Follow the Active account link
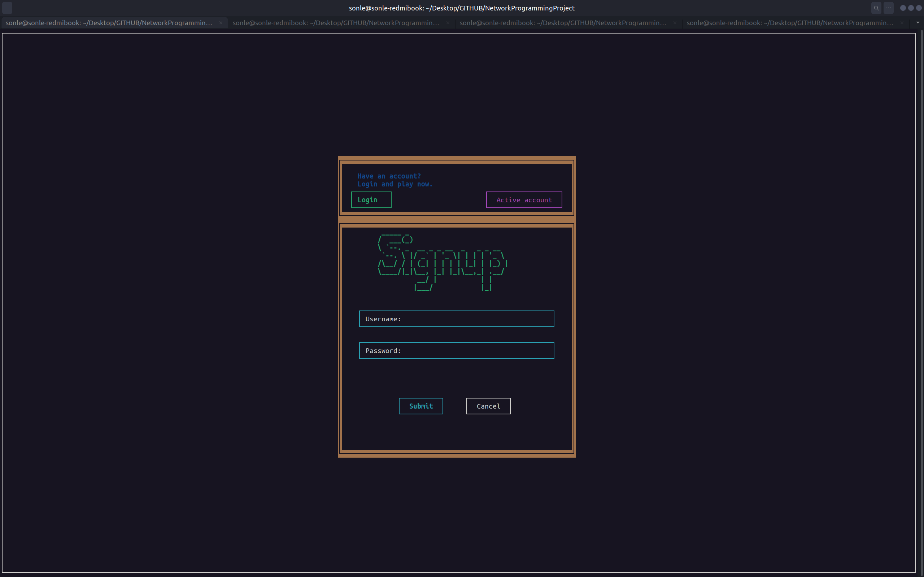Viewport: 924px width, 577px height. [x=524, y=200]
